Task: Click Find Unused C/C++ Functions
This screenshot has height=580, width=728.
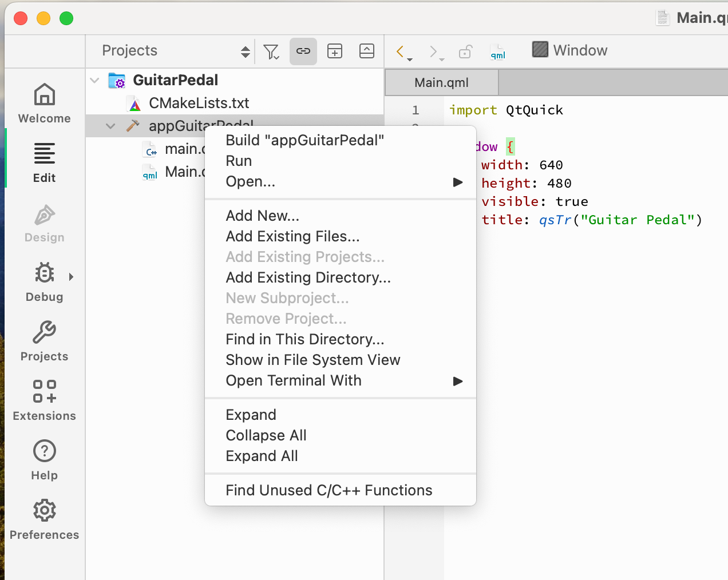Action: [329, 490]
